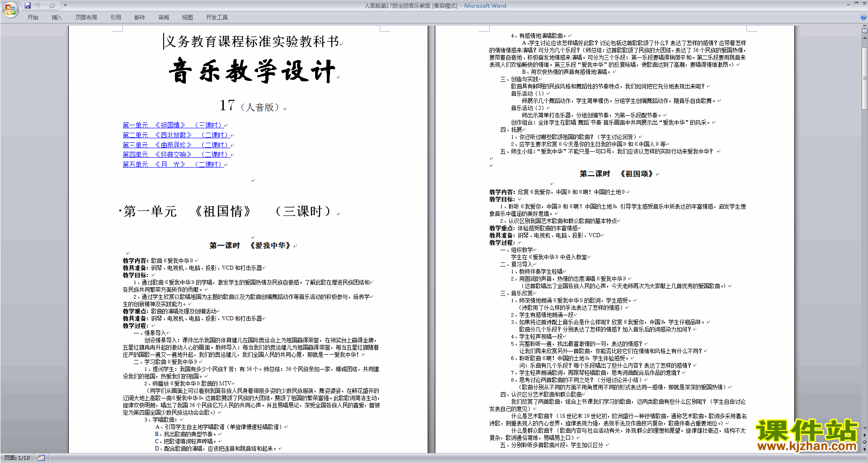Click the line 音乐活动（2）

[x=528, y=108]
